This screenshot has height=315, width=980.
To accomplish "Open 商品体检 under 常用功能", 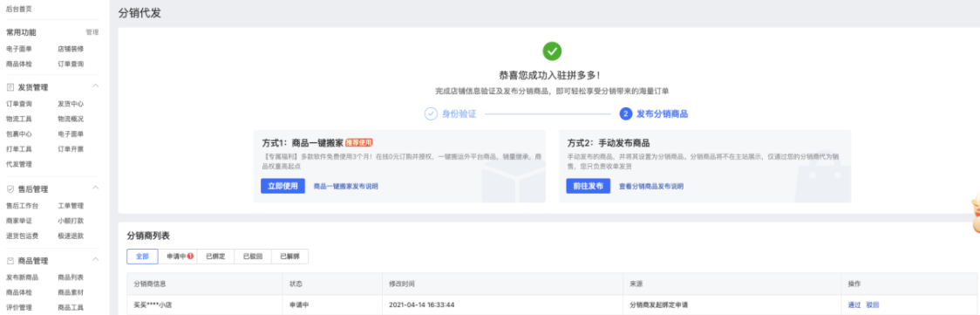I will pyautogui.click(x=18, y=64).
